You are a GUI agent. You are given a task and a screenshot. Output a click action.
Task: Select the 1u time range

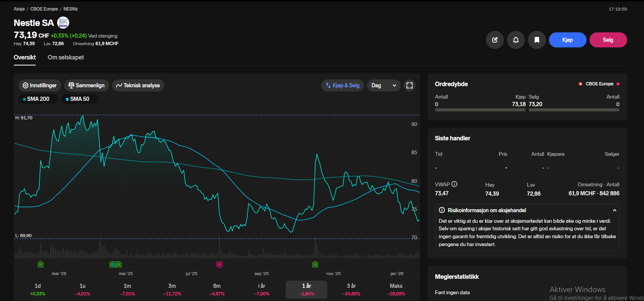[83, 290]
